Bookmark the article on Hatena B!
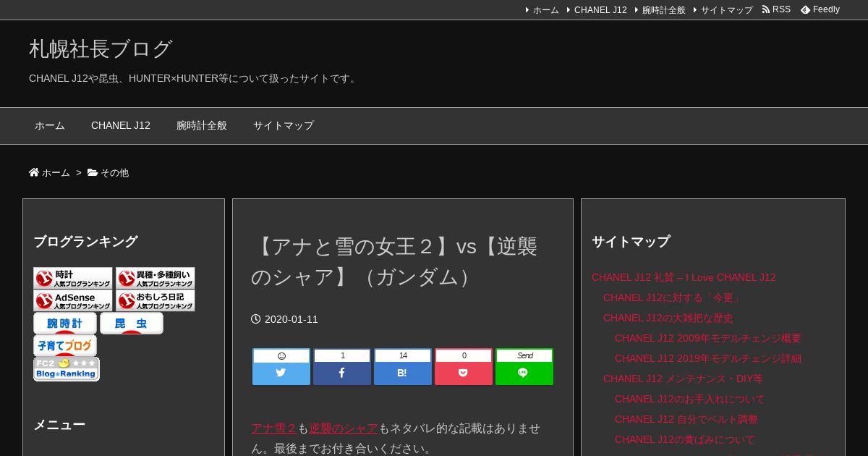868x456 pixels. (403, 367)
